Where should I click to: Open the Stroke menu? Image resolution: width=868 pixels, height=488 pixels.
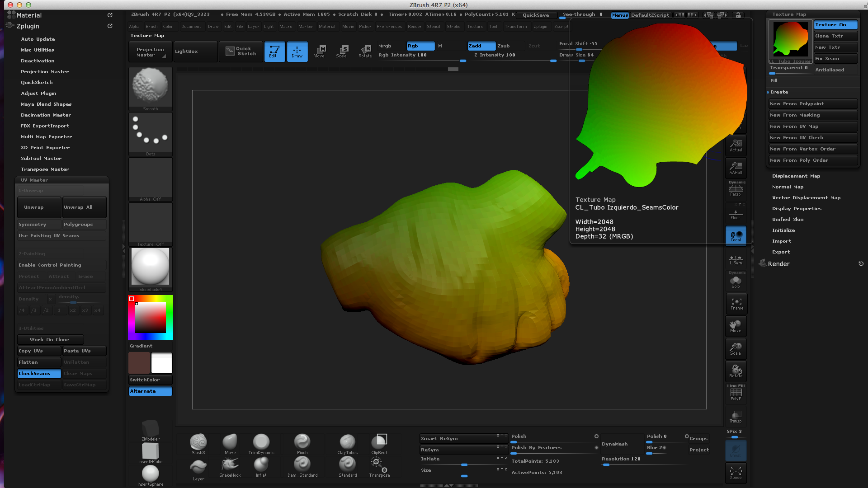(453, 27)
